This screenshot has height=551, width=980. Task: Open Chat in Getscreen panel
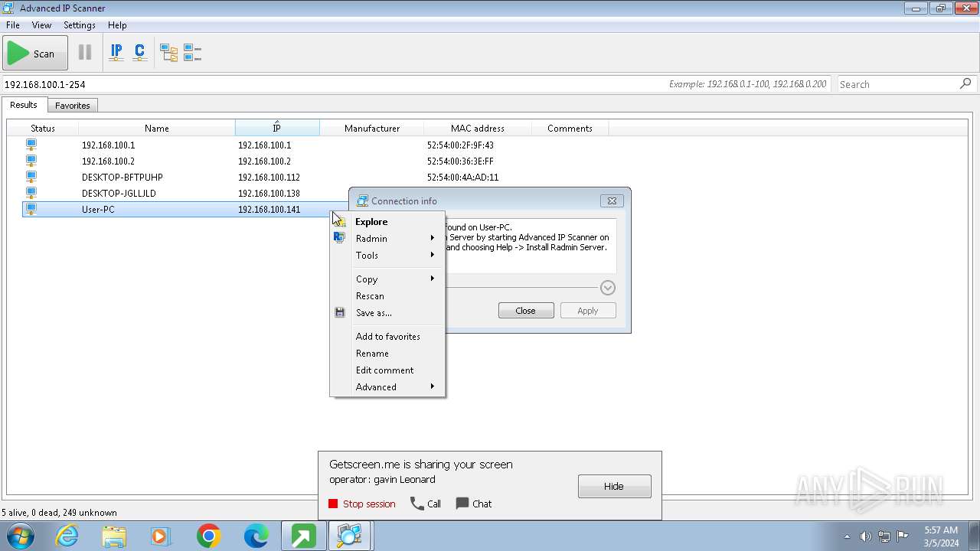click(474, 504)
